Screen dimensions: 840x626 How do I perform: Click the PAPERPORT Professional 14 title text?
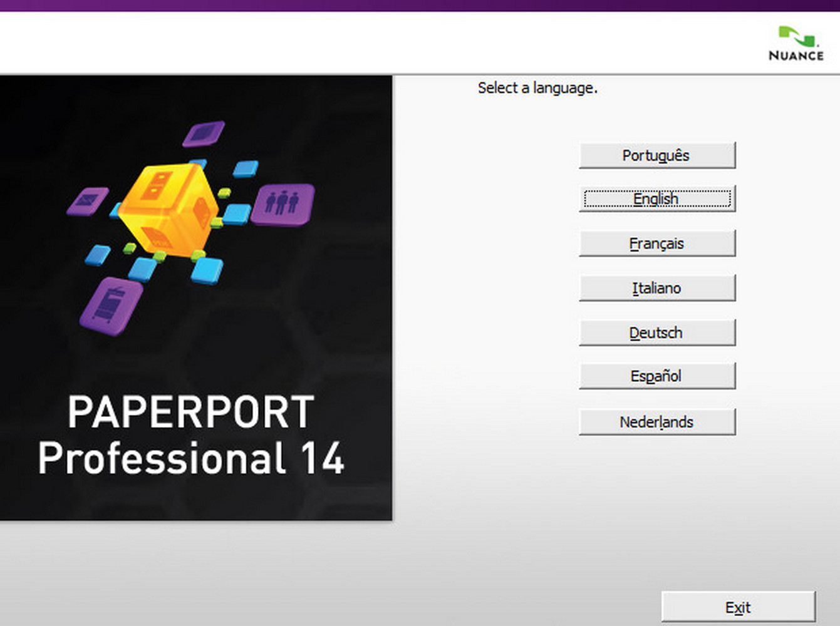click(x=191, y=435)
